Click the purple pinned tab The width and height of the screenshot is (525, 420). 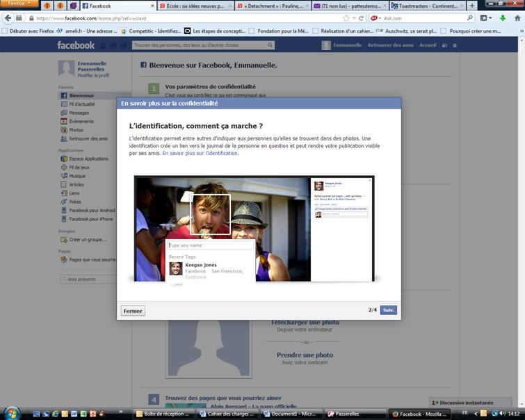click(x=73, y=6)
